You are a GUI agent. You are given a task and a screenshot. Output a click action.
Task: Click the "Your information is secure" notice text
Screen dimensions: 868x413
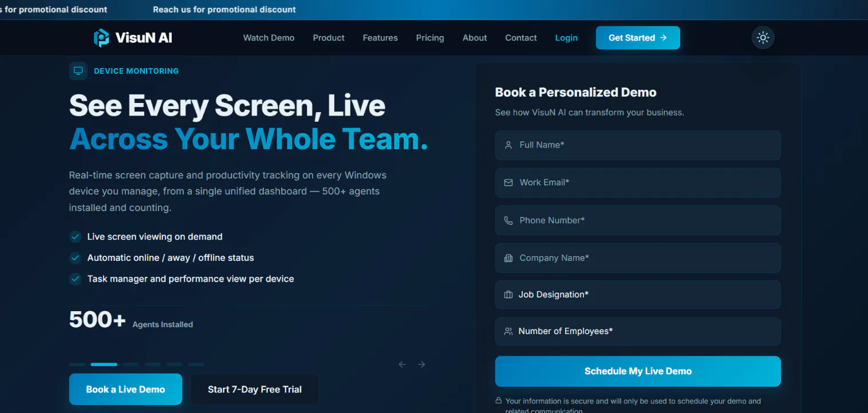633,406
